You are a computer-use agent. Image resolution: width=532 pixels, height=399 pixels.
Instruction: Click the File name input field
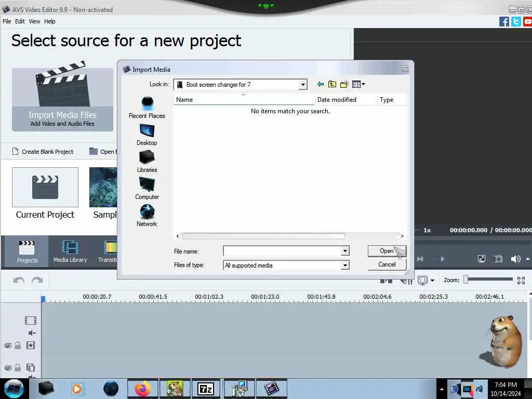282,251
